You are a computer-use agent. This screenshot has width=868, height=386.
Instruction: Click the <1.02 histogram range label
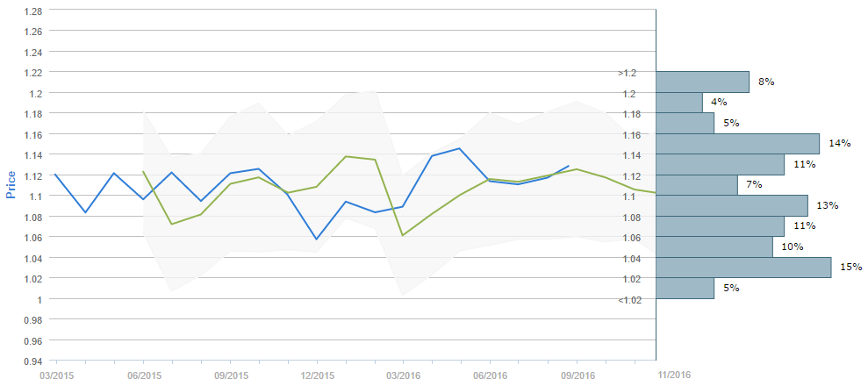(x=629, y=300)
